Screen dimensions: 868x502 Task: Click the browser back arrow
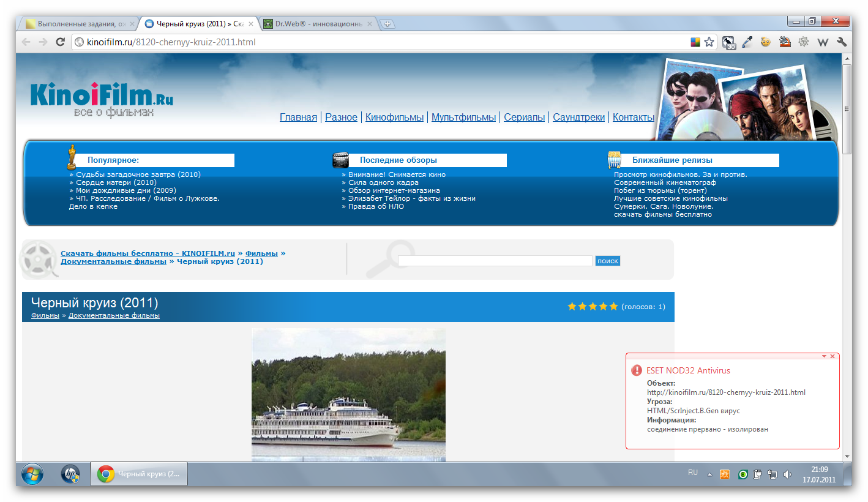pos(26,42)
